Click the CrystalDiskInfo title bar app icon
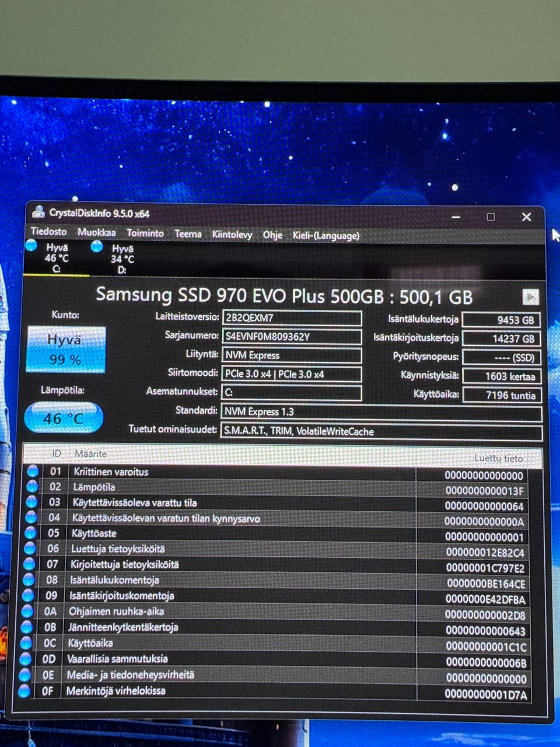560x747 pixels. coord(38,212)
